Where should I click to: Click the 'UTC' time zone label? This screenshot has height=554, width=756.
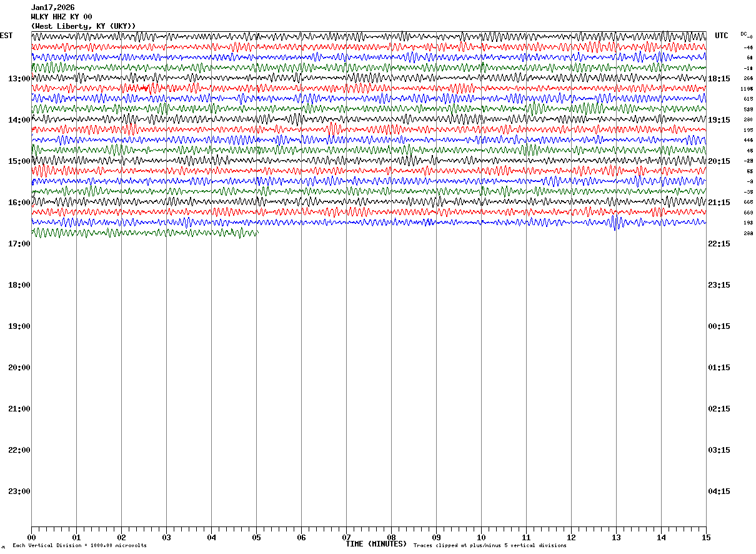(x=722, y=36)
